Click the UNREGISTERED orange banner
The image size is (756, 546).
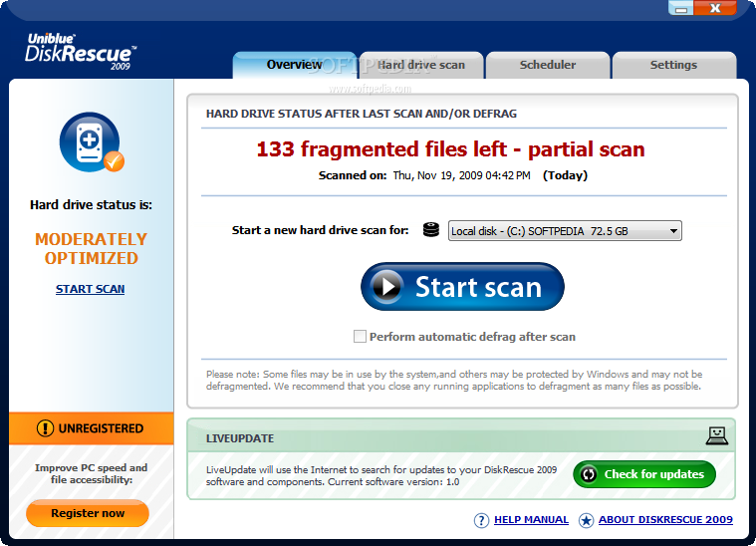tap(91, 428)
